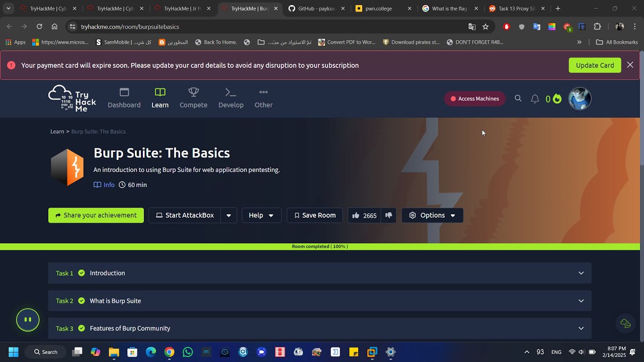Click the streak flame icon
644x362 pixels.
coord(557,99)
